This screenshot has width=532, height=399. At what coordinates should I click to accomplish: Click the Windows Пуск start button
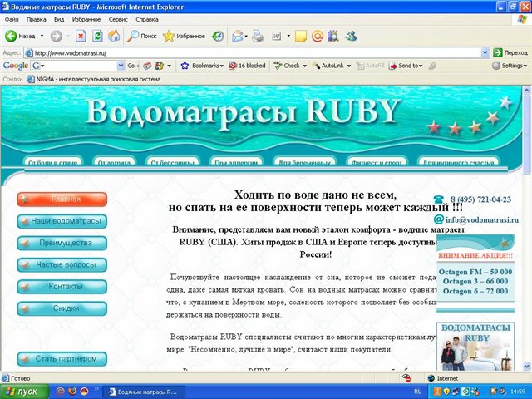point(23,390)
